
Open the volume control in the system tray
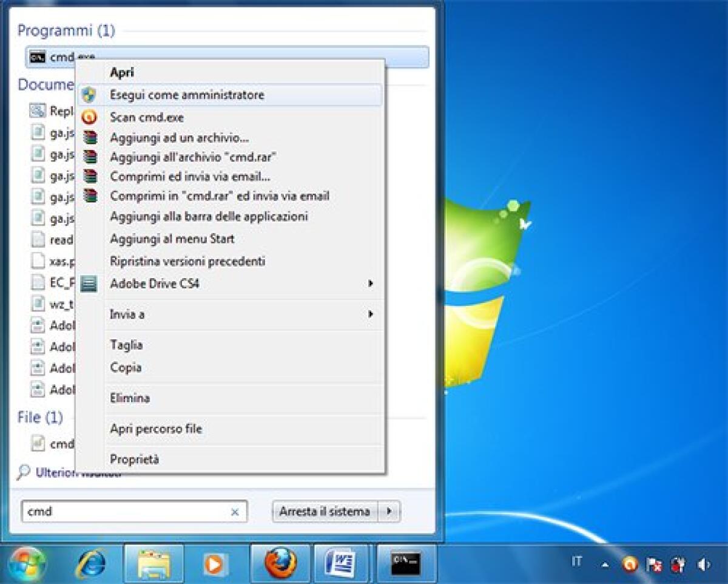click(701, 563)
